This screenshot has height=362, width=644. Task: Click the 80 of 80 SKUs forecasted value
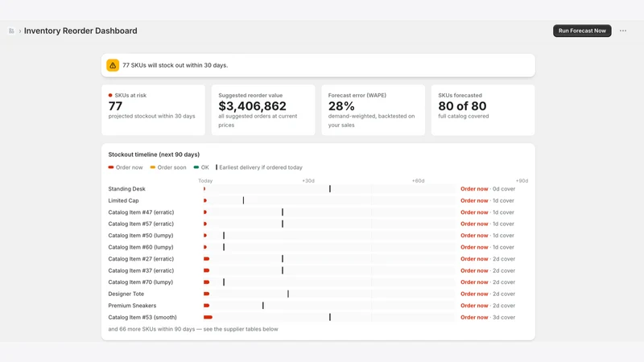462,106
